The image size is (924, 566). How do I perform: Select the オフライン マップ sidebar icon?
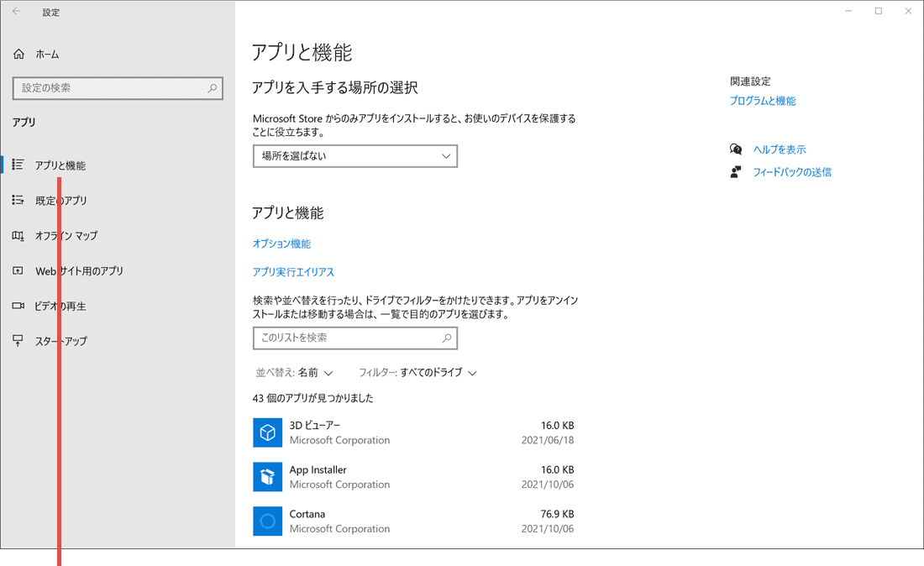(x=18, y=235)
